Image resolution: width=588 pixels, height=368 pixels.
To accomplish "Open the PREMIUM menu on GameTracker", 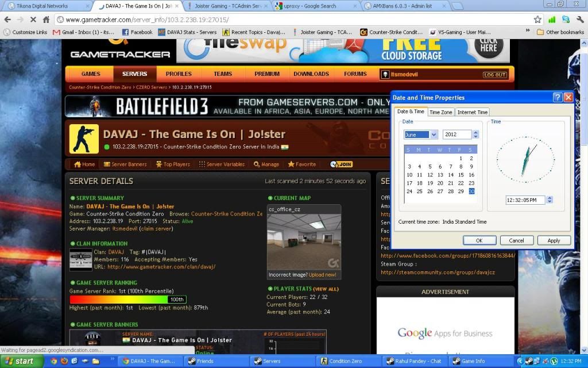I will point(267,74).
